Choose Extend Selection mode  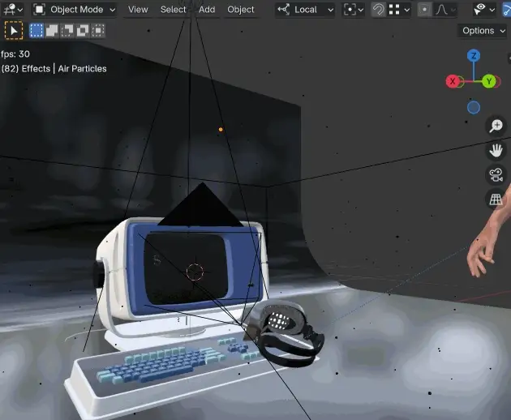tap(52, 31)
